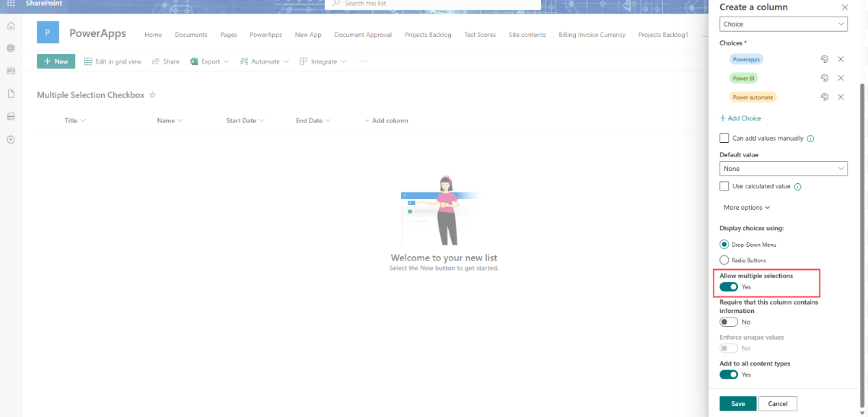Open the column type dropdown showing Choice
The height and width of the screenshot is (417, 868).
coord(783,24)
